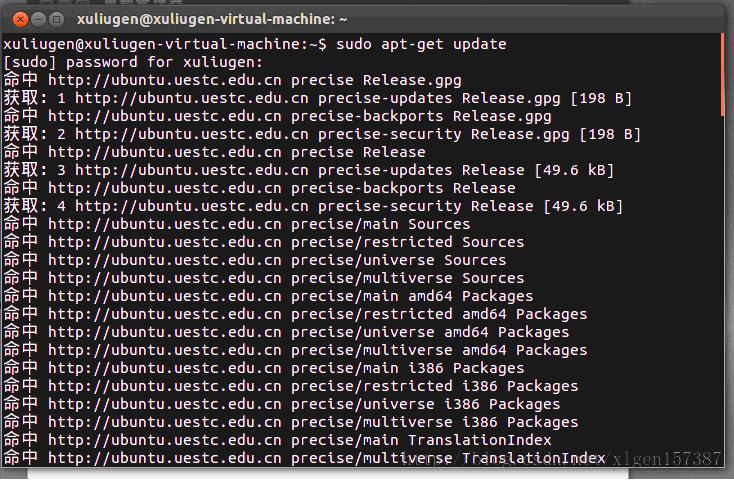Click the 'precise/multiverse amd64 Packages' line
734x480 pixels.
295,350
